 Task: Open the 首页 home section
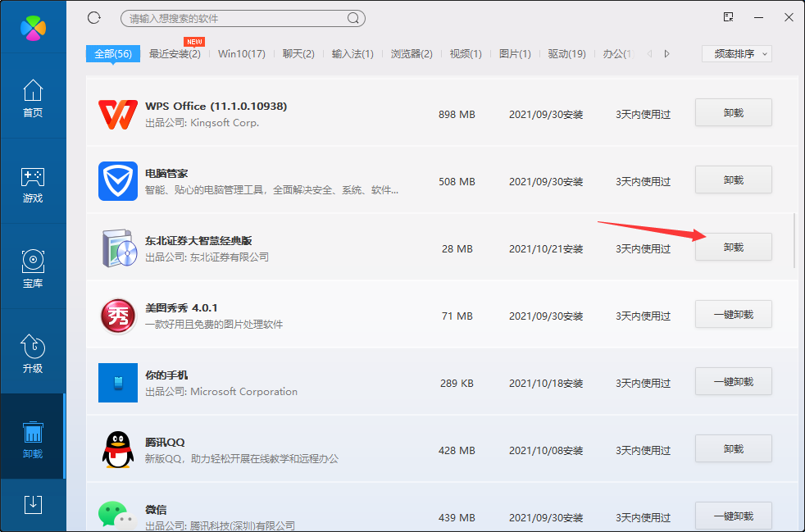point(33,98)
